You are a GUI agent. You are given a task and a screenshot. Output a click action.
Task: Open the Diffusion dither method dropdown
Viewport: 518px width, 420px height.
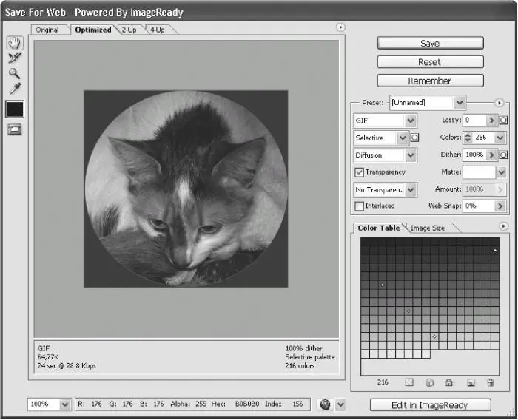point(411,155)
